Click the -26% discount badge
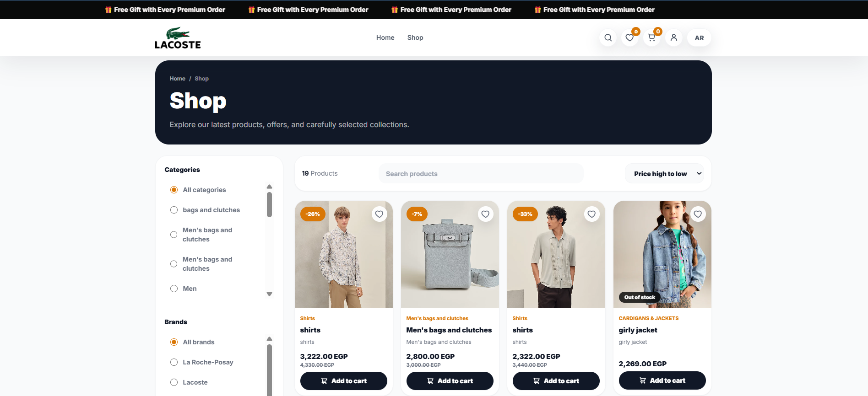Image resolution: width=868 pixels, height=396 pixels. (313, 214)
